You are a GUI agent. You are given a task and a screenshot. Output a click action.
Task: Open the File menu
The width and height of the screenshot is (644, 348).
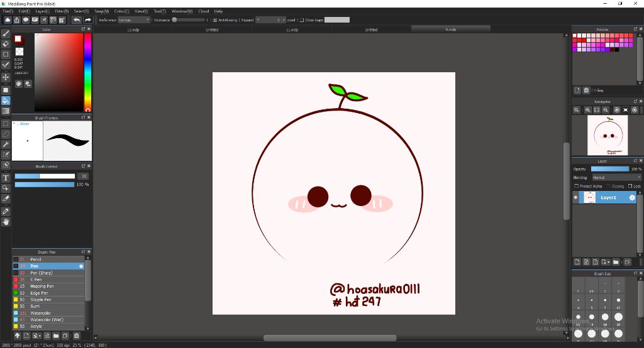pyautogui.click(x=8, y=11)
